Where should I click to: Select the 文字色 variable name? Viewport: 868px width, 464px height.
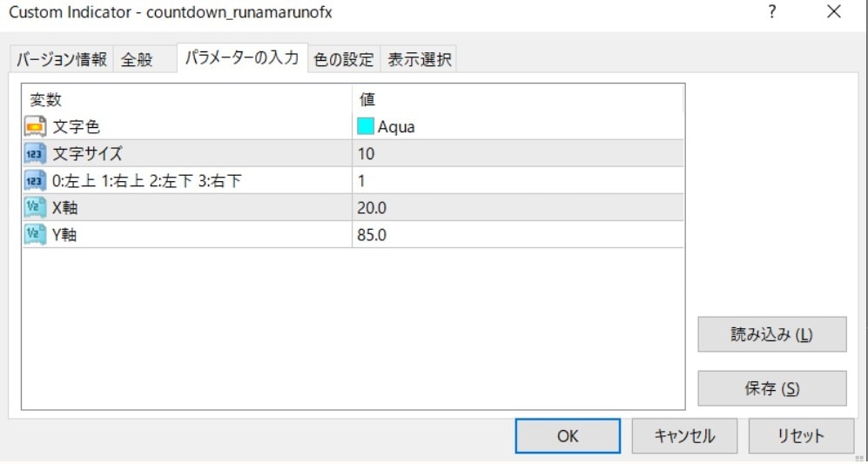(77, 127)
